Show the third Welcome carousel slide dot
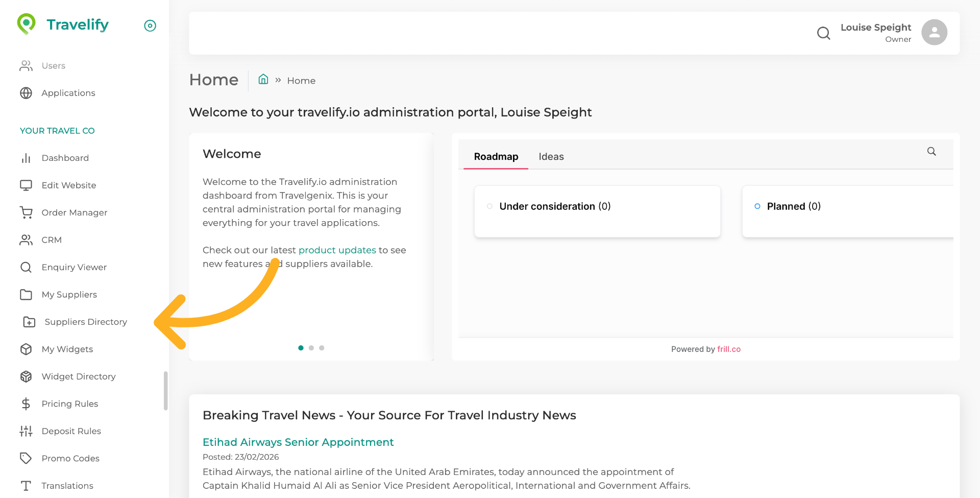 tap(322, 348)
